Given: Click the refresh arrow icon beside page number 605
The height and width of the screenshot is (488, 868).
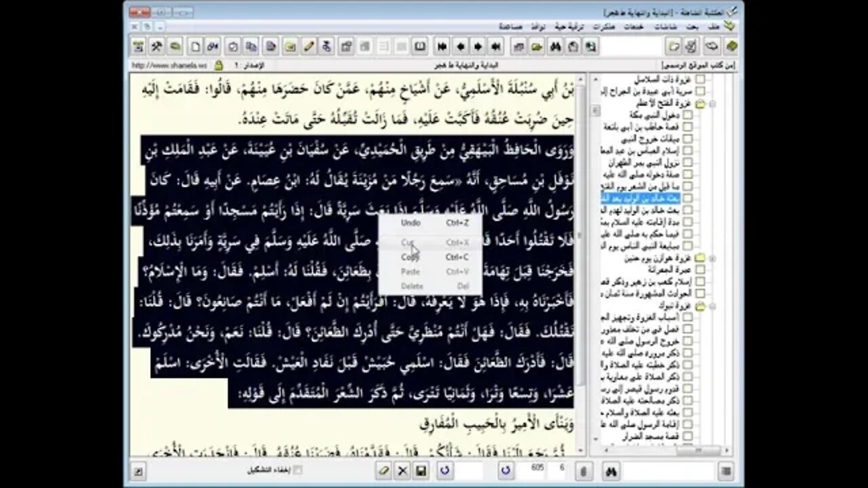Looking at the screenshot, I should (x=505, y=470).
